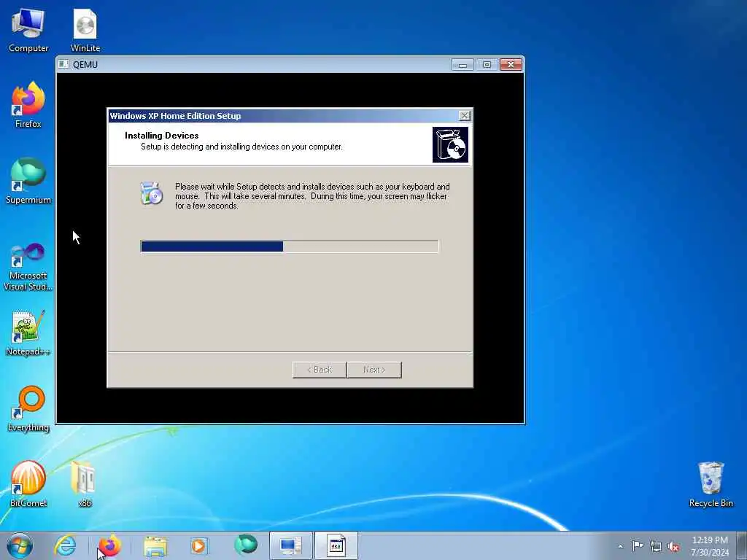The width and height of the screenshot is (747, 560).
Task: Launch the BitComet desktop shortcut
Action: (28, 484)
